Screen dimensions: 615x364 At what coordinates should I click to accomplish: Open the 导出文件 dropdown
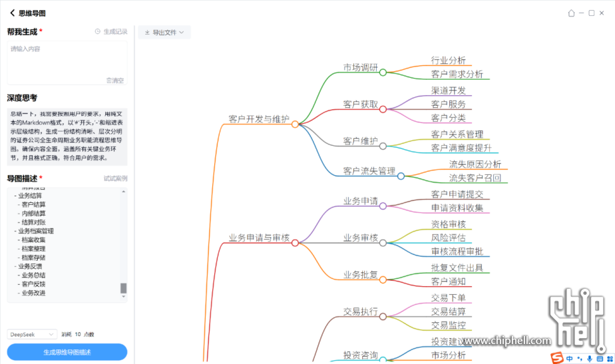click(x=164, y=32)
